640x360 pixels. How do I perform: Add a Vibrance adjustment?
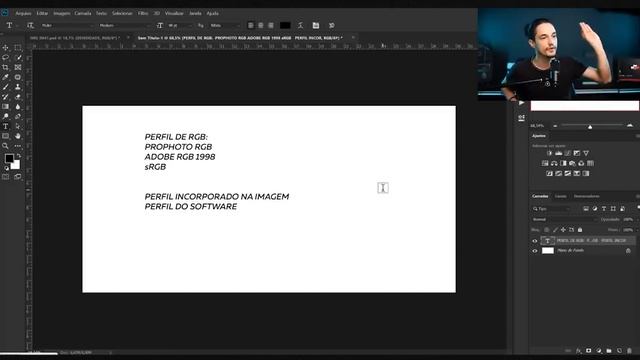(x=586, y=153)
